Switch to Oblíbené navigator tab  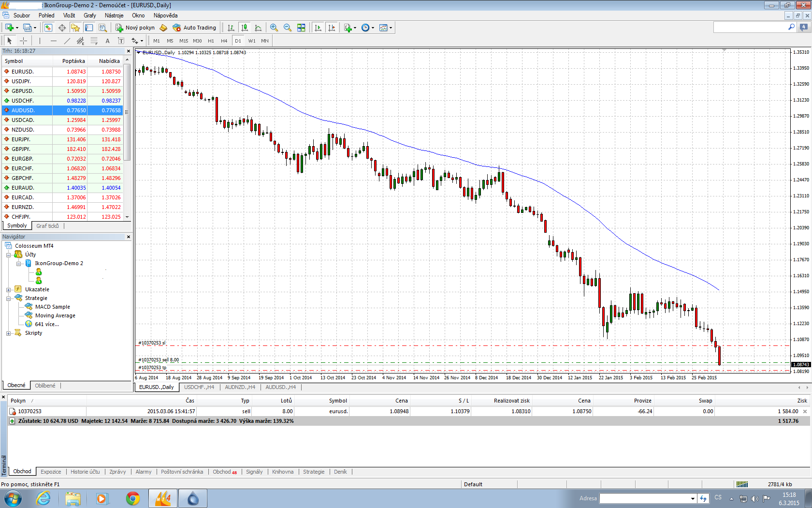45,386
